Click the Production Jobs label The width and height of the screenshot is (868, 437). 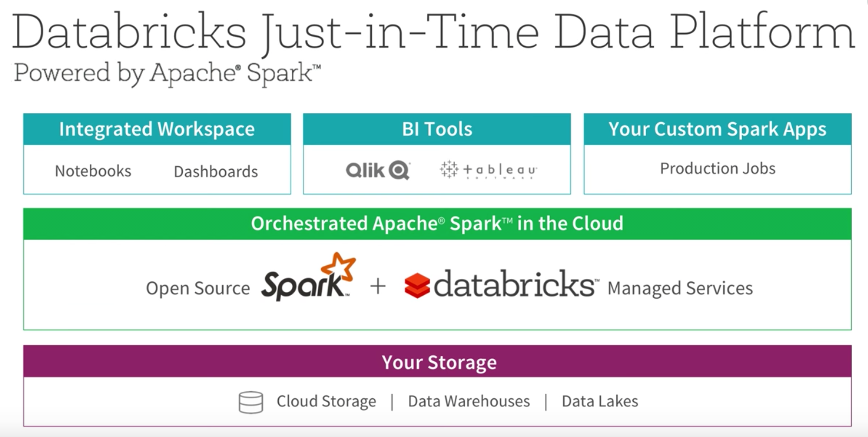coord(718,168)
